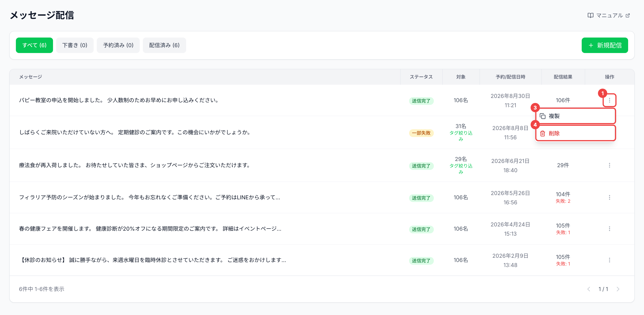Click 送信完了 badge on 療法食 row

[x=421, y=166]
